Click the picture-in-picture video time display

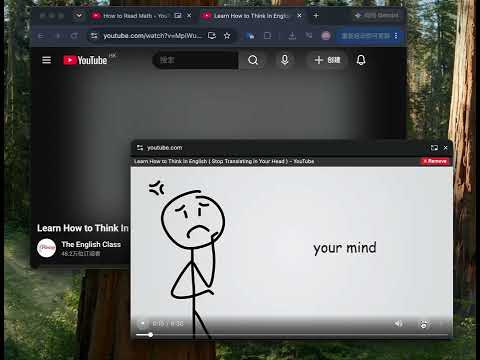[168, 324]
